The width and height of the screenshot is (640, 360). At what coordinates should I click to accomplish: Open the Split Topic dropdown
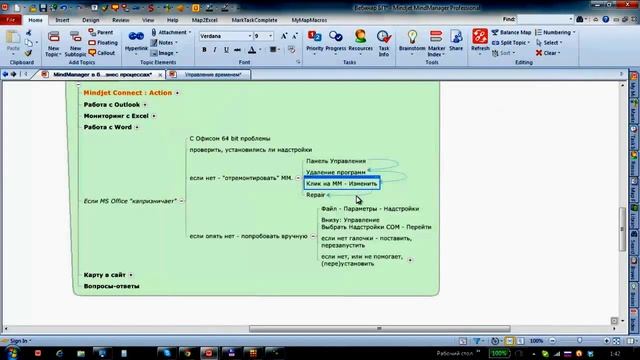coord(511,42)
